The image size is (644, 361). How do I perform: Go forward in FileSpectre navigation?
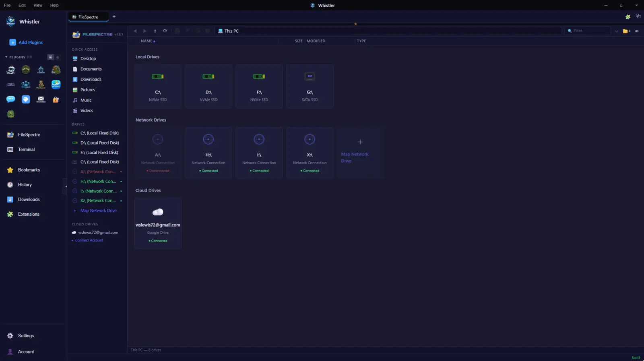[x=145, y=31]
